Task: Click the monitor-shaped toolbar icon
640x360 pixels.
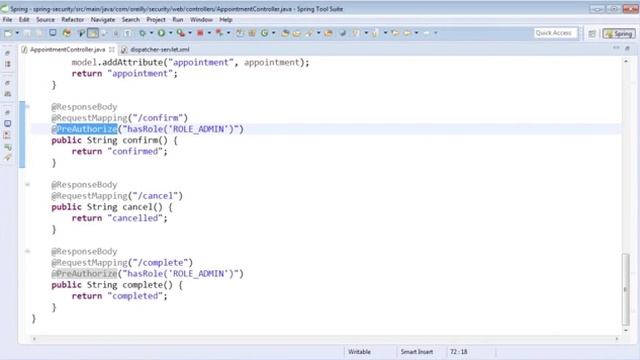Action: click(x=53, y=33)
